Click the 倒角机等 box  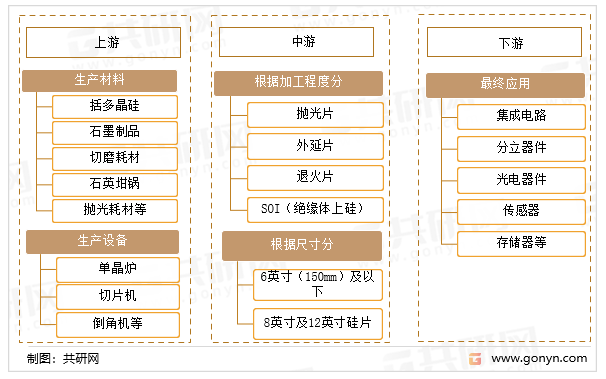click(118, 325)
